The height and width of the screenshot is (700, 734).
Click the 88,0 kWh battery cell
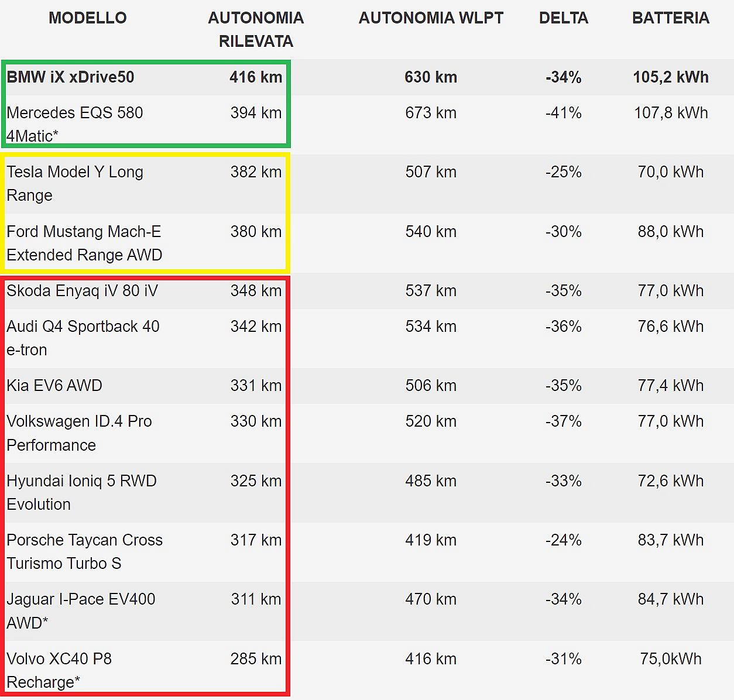click(x=671, y=231)
